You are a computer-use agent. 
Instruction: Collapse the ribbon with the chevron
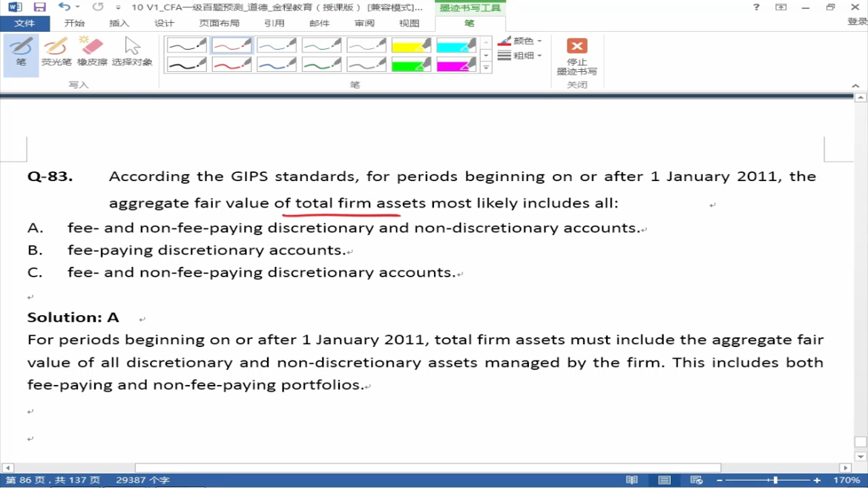coord(855,86)
